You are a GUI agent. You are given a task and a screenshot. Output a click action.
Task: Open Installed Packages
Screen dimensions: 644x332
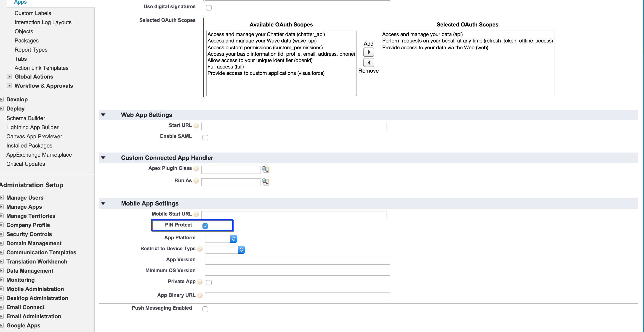29,146
